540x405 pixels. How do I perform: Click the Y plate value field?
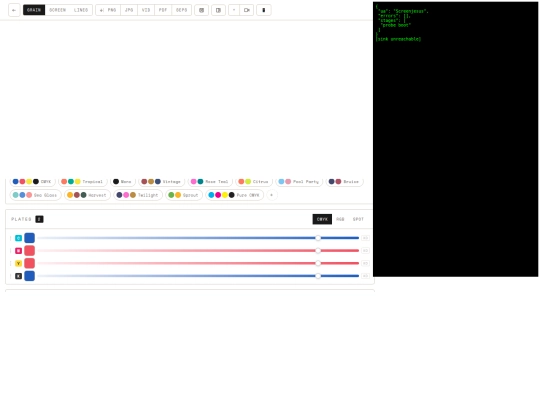(x=365, y=263)
